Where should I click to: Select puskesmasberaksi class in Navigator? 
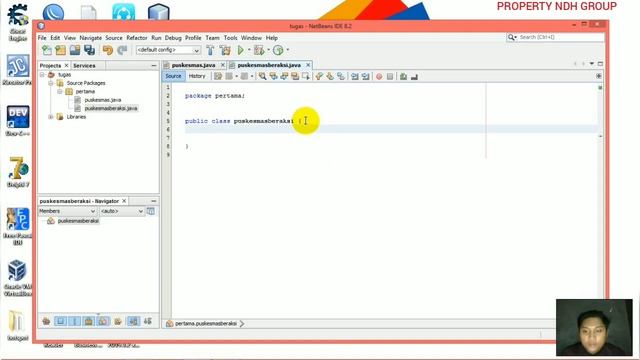tap(78, 221)
